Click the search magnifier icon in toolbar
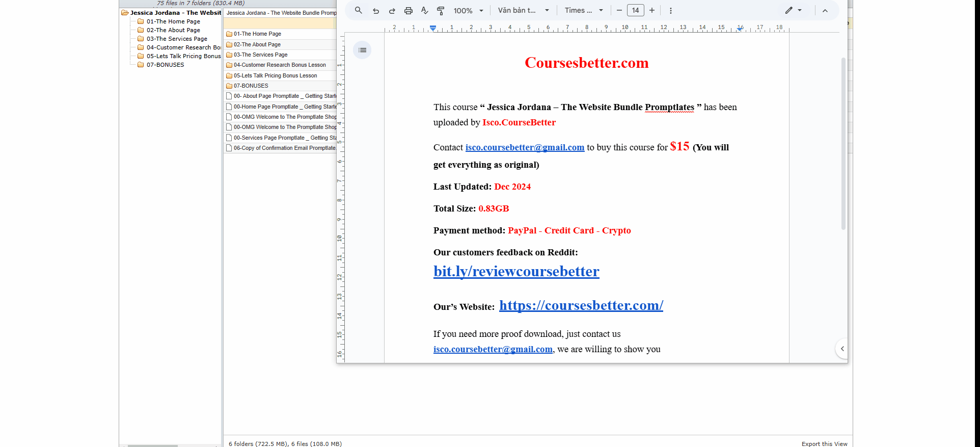This screenshot has width=980, height=447. [359, 10]
